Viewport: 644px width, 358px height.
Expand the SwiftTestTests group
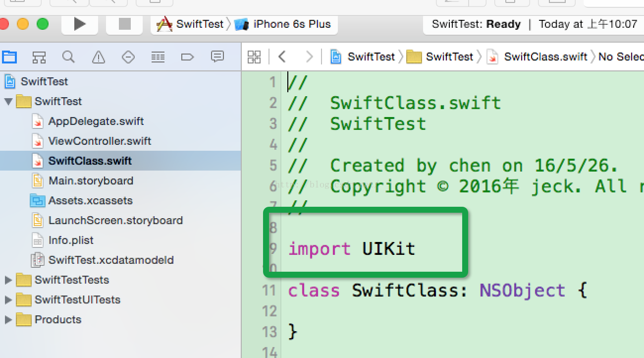[x=8, y=280]
